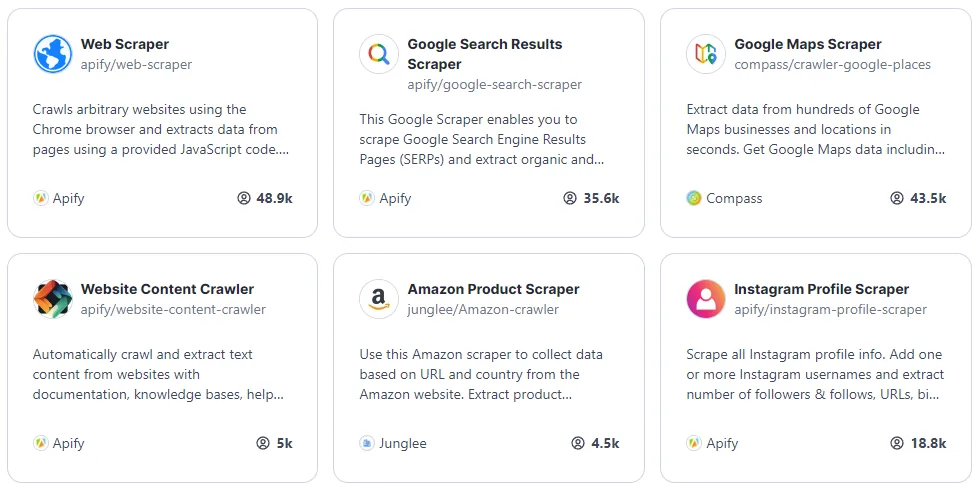
Task: Click the Google Maps Scraper description text
Action: click(814, 129)
